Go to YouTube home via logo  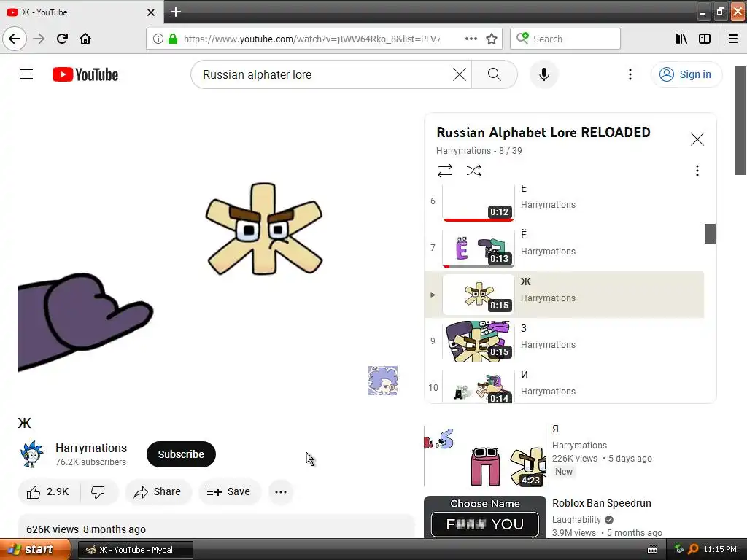point(85,74)
